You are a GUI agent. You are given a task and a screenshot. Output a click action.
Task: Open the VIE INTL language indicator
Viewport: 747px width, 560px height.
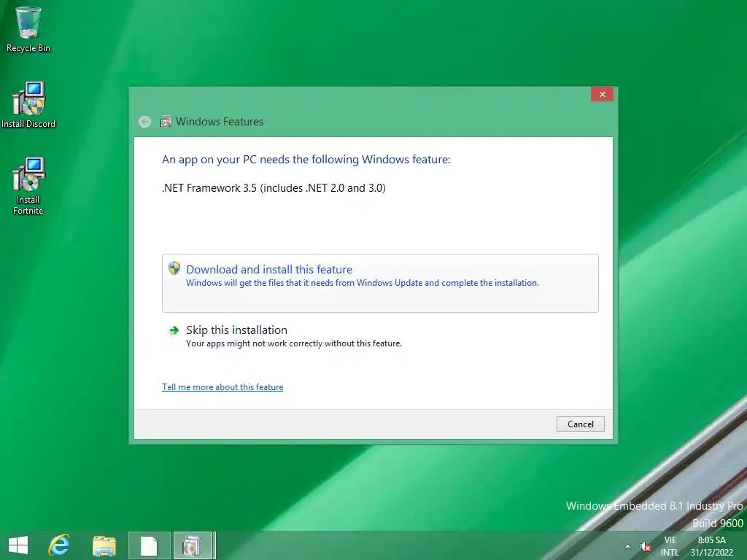(670, 546)
